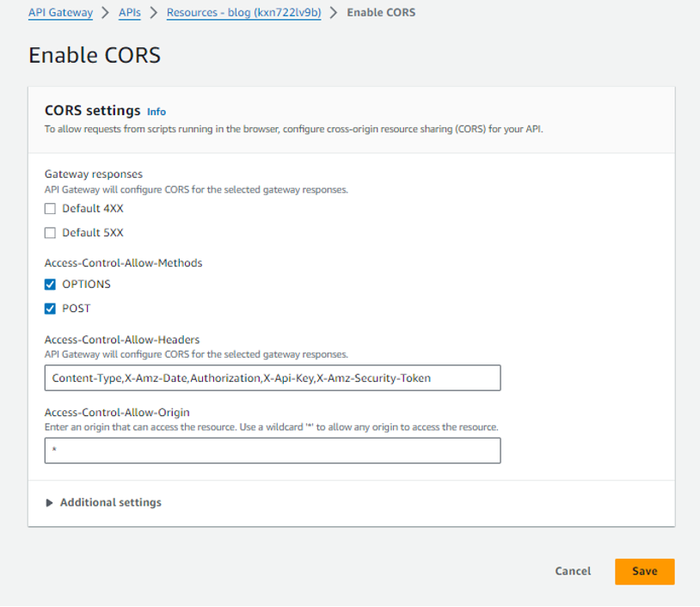Click the chevron before Enable CORS breadcrumb
Viewport: 700px width, 607px height.
pyautogui.click(x=334, y=13)
